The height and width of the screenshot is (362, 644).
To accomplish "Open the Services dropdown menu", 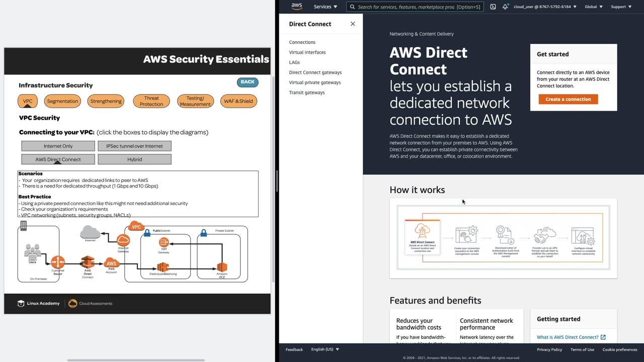I will point(326,7).
